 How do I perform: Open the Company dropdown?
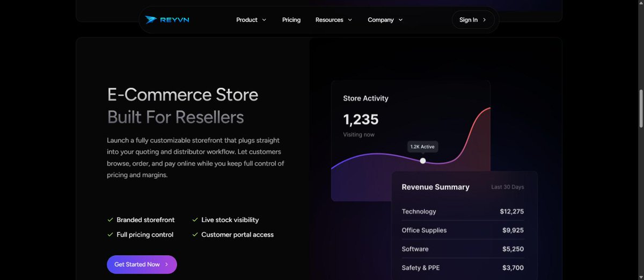(x=385, y=20)
